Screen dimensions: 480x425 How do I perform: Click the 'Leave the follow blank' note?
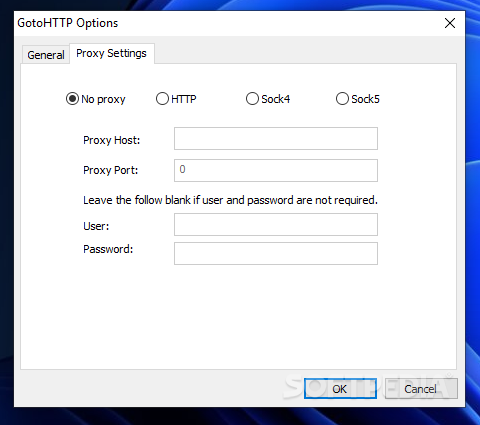230,200
